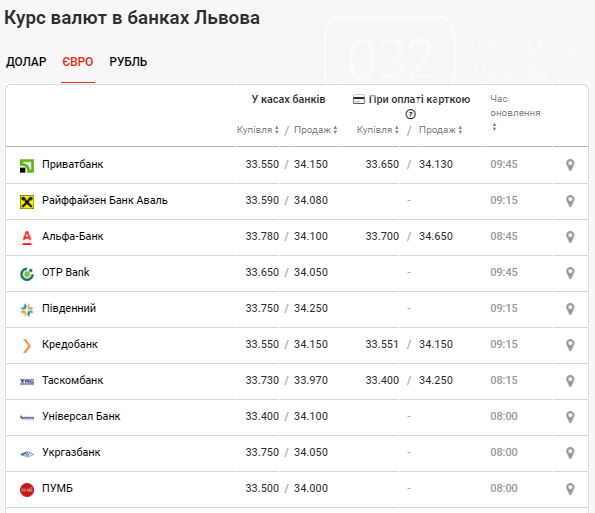Click При оплаті карткою header text
The width and height of the screenshot is (595, 513).
pyautogui.click(x=419, y=99)
